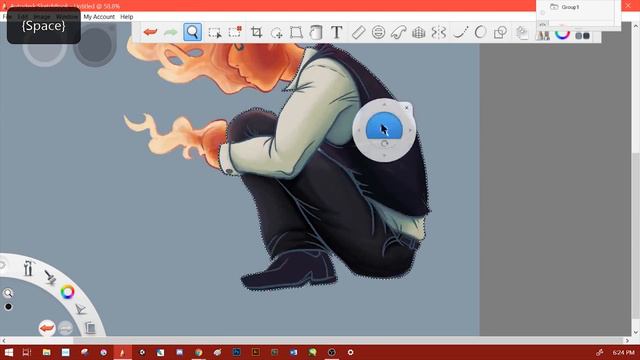Turn on Symmetry drawing tool
Viewport: 640px width, 360px height.
coord(439,32)
